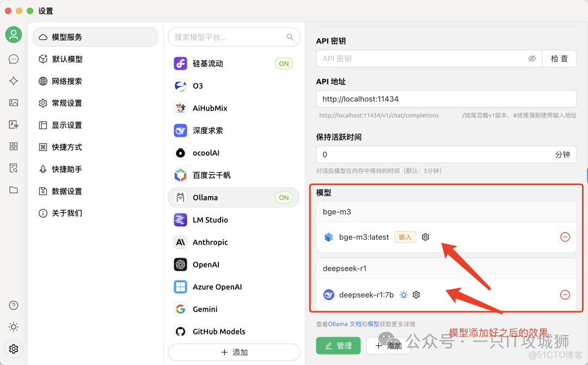Viewport: 588px width, 365px height.
Task: Remove the bge-m3:latest model via minus icon
Action: pyautogui.click(x=565, y=237)
